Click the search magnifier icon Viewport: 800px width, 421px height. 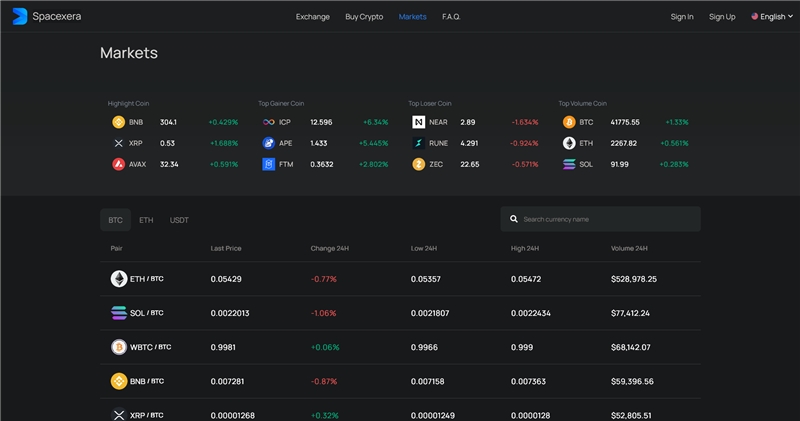(x=514, y=219)
